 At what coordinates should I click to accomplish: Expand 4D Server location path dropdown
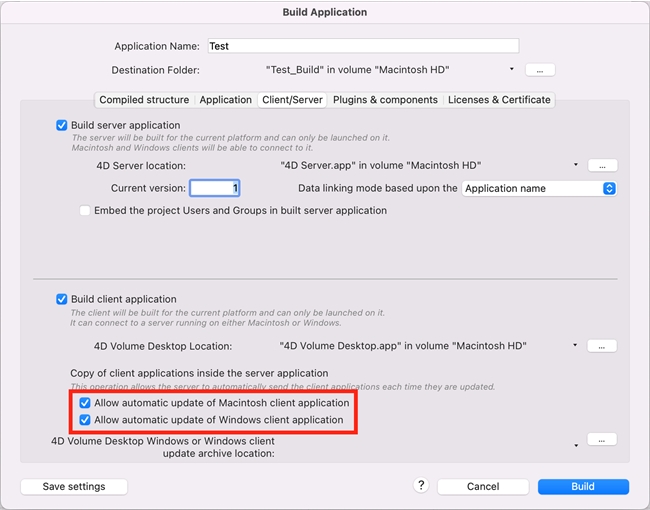coord(576,165)
